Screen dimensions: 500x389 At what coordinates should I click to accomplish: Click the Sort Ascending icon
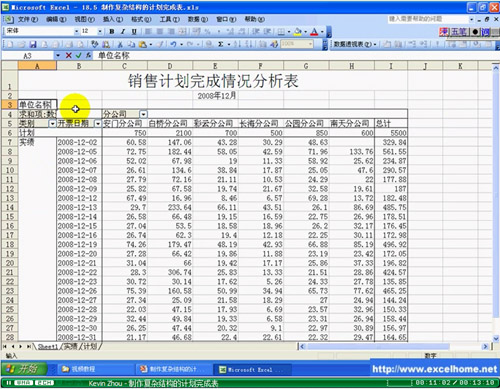click(237, 44)
